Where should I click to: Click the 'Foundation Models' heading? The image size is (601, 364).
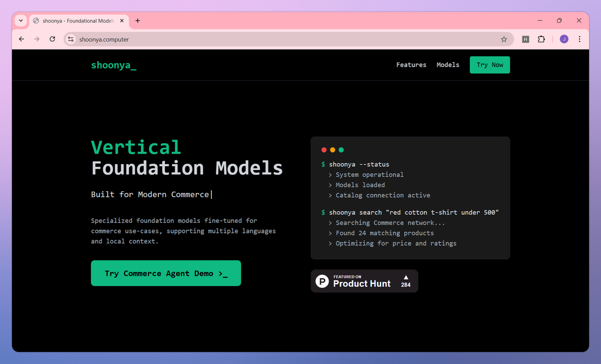tap(187, 168)
